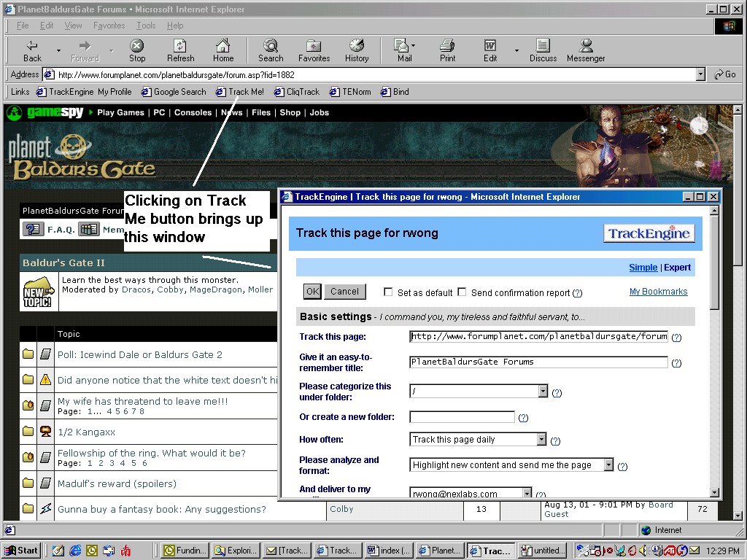Click the popup scrollbar down arrow
The image size is (747, 560).
click(x=714, y=493)
